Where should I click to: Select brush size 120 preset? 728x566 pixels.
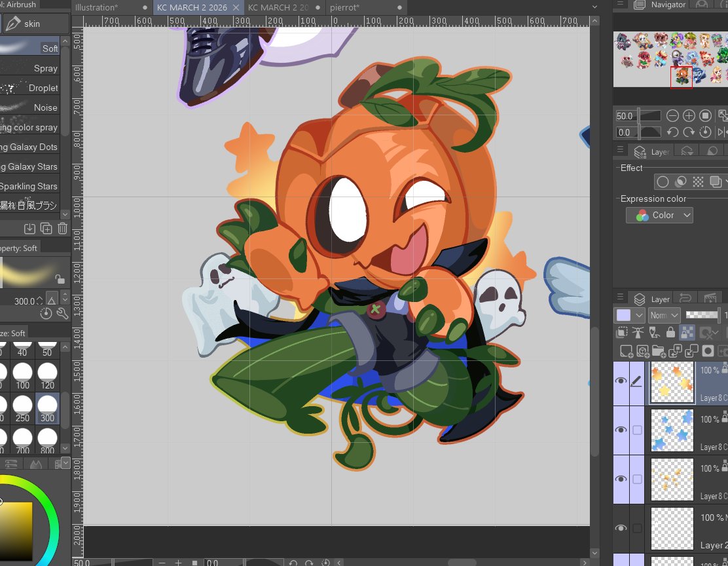click(47, 377)
